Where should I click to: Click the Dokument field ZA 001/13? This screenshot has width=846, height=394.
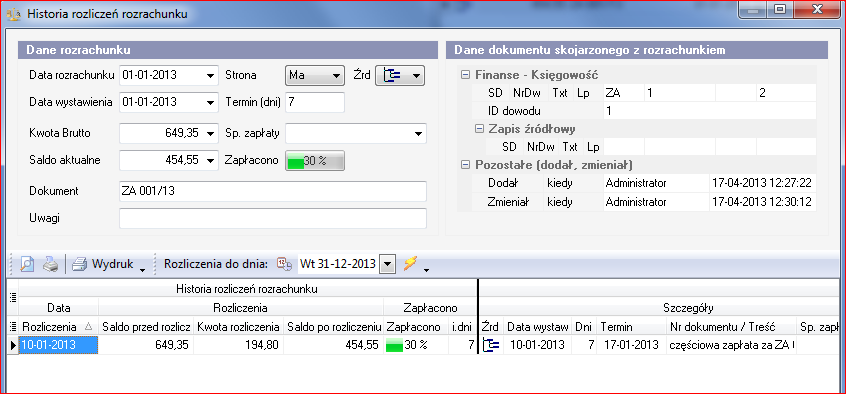pos(272,191)
